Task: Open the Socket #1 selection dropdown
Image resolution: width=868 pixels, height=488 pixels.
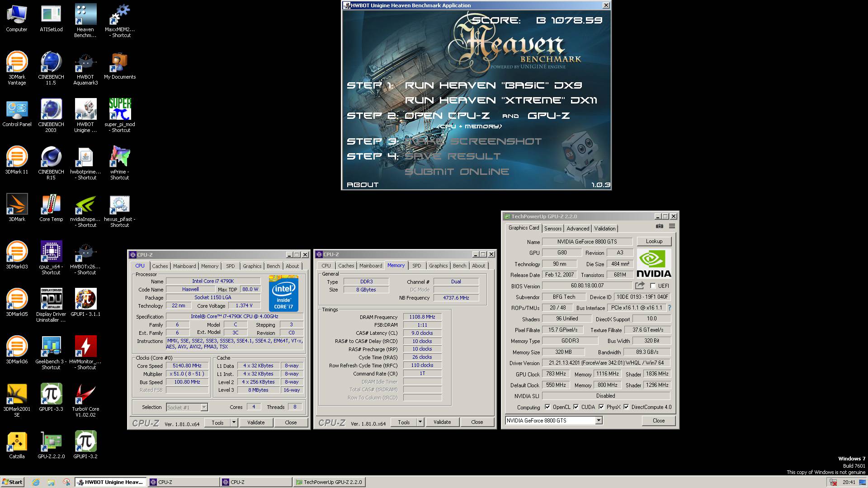Action: pos(204,408)
